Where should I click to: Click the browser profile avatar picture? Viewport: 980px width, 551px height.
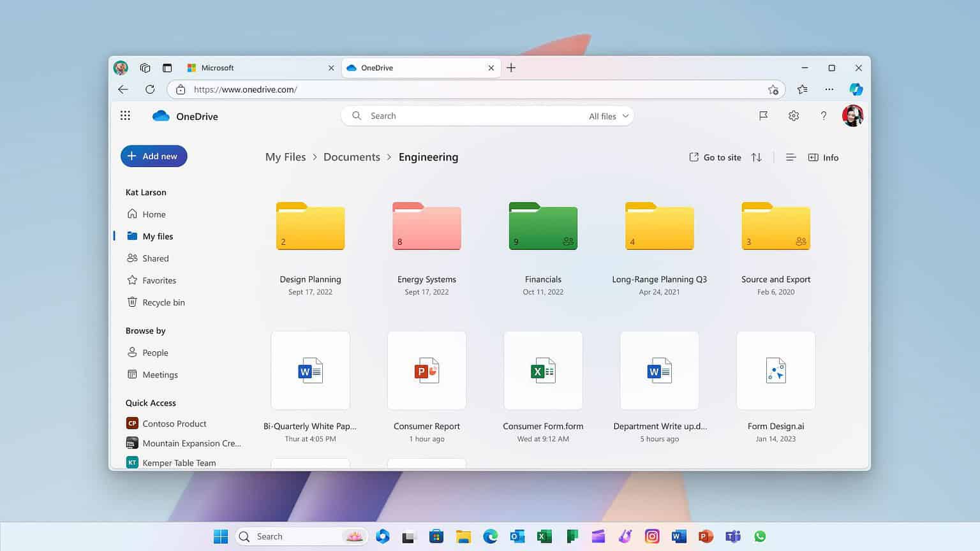[121, 68]
